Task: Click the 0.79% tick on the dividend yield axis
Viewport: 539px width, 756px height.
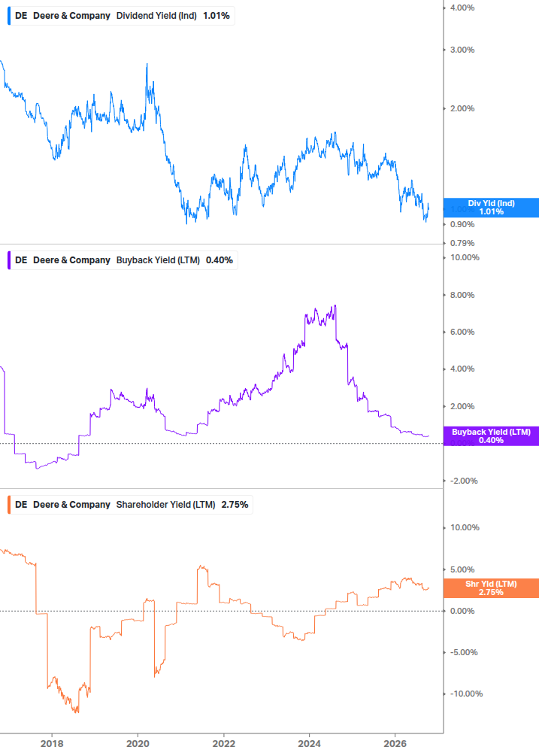Action: [462, 244]
